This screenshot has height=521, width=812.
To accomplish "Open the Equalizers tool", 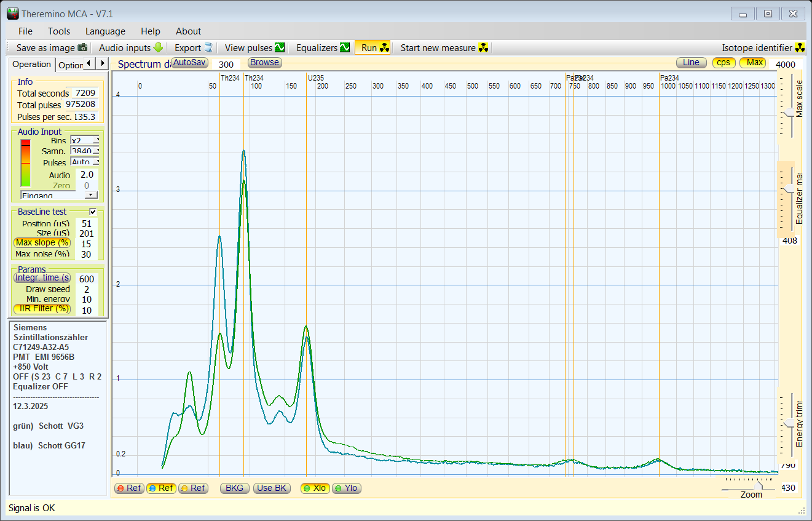I will [323, 48].
